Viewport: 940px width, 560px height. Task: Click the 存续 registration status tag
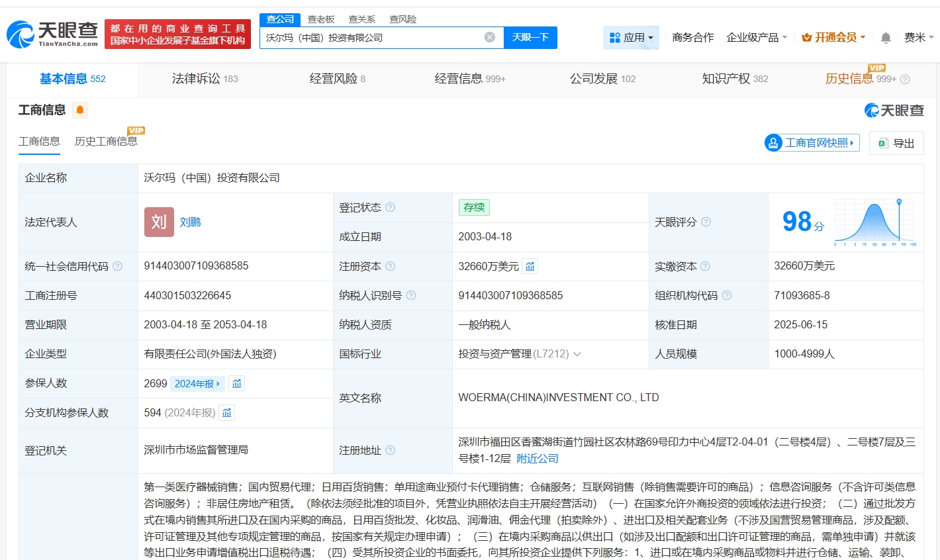coord(474,207)
